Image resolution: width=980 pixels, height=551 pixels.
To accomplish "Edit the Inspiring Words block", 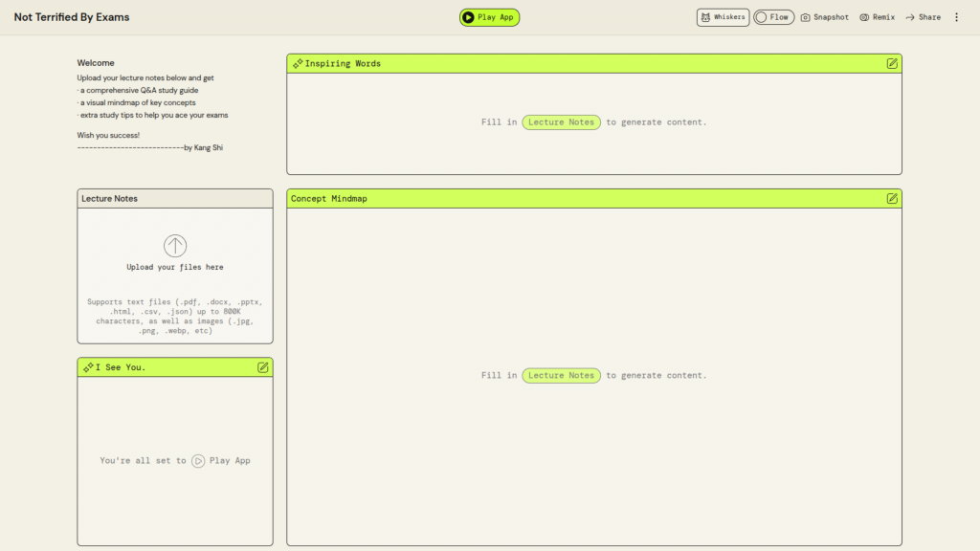I will pos(892,64).
